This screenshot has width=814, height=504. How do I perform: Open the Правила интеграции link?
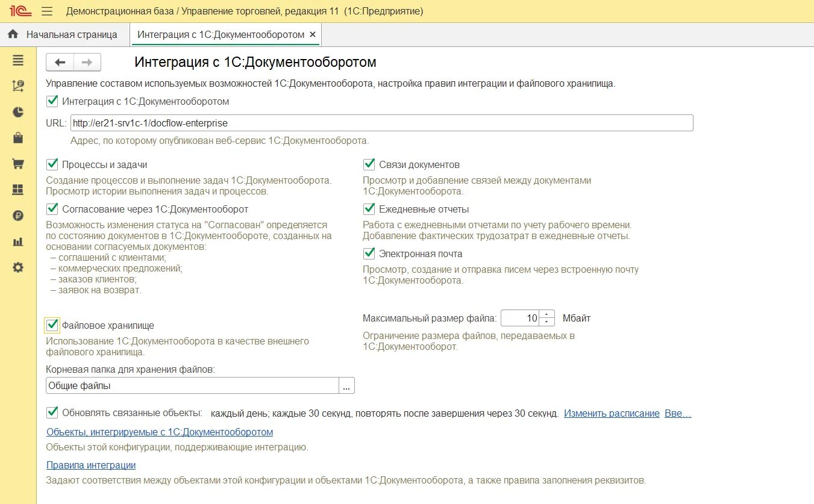[x=91, y=465]
